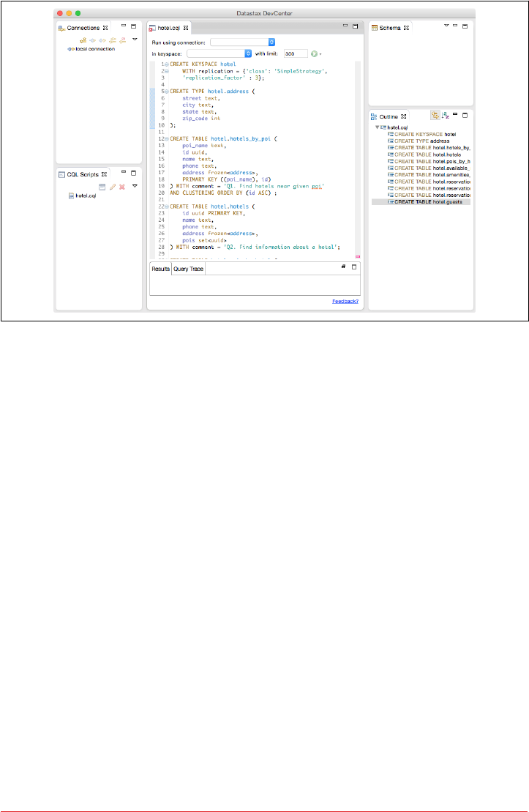Viewport: 529px width, 812px height.
Task: Click the green execute script button
Action: coord(314,53)
